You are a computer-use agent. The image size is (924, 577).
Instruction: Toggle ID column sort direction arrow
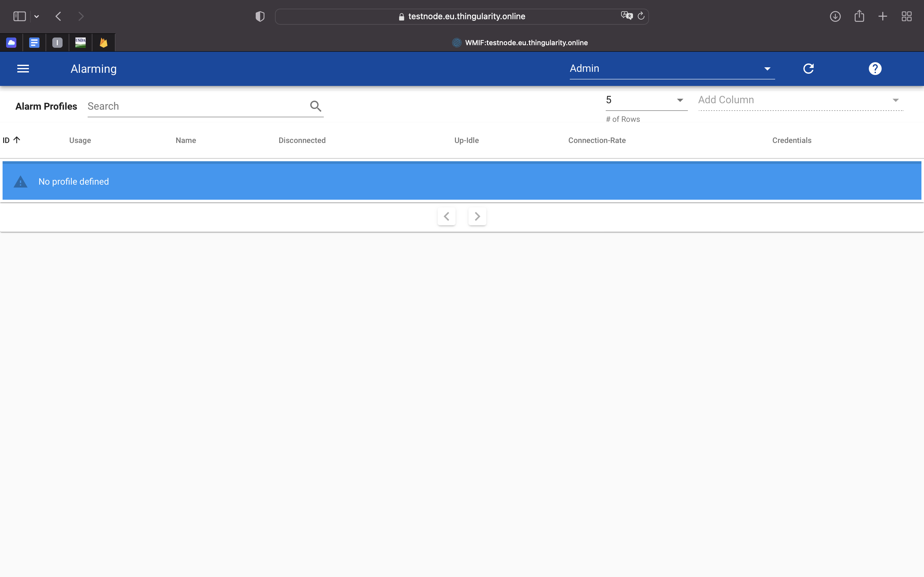(x=17, y=140)
